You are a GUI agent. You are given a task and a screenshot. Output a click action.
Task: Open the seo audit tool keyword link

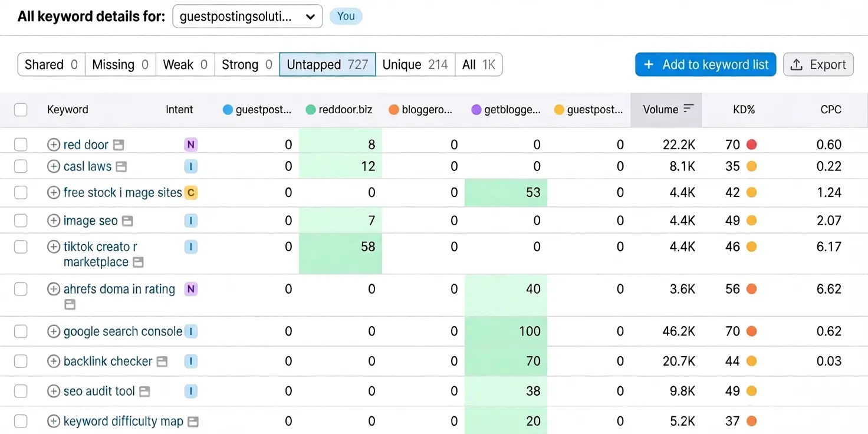pyautogui.click(x=99, y=391)
